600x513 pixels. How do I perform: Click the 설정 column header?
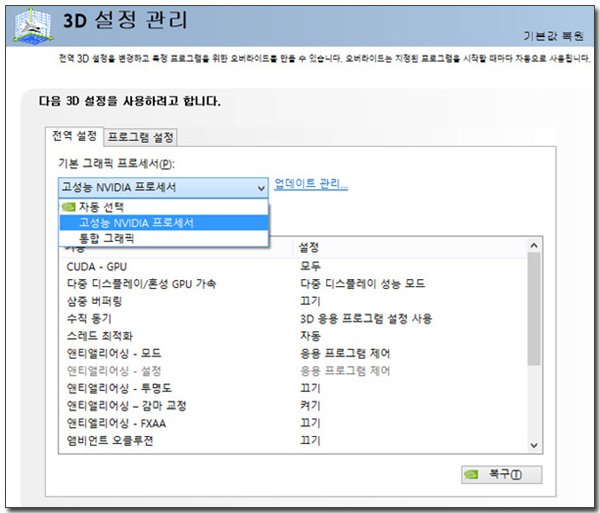pyautogui.click(x=309, y=247)
